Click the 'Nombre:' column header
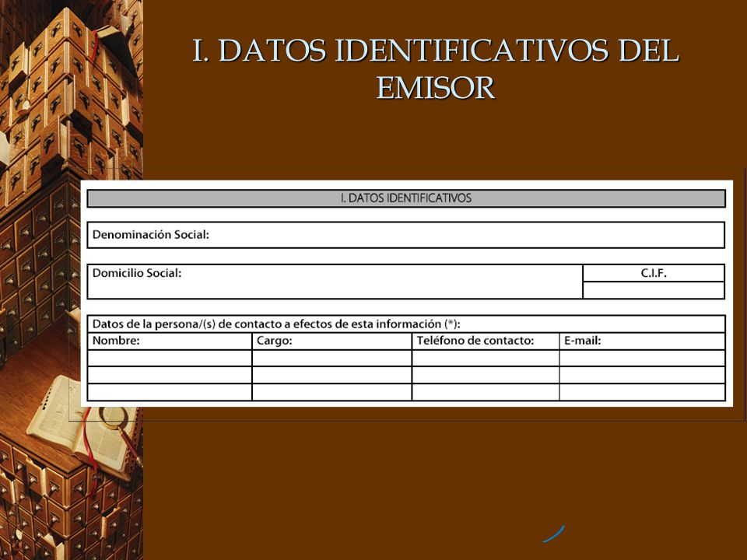 tap(170, 341)
